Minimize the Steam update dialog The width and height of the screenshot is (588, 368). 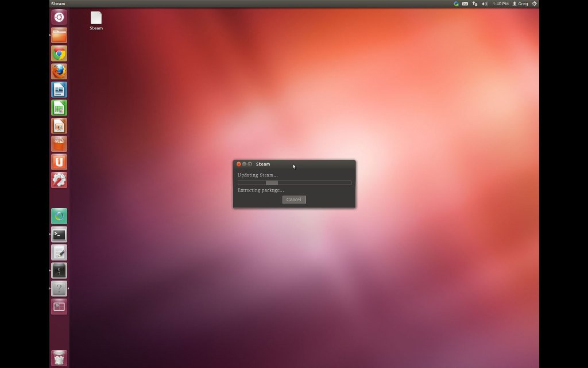pyautogui.click(x=244, y=164)
